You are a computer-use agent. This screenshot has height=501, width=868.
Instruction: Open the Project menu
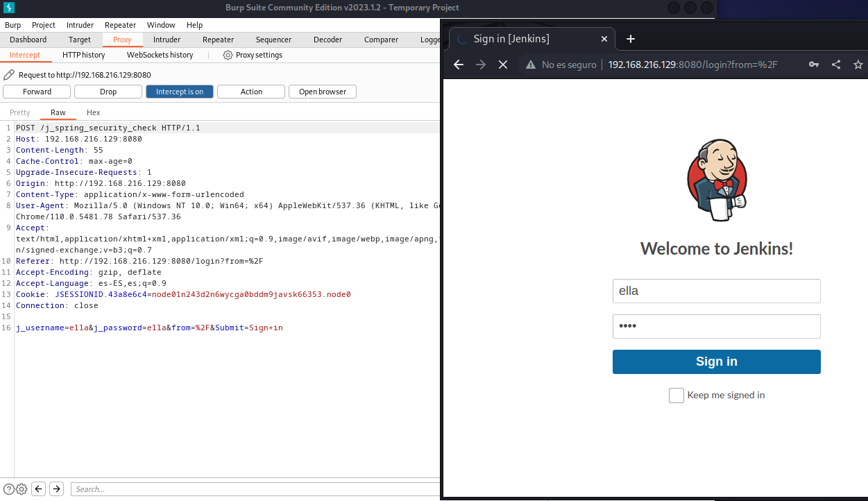click(44, 25)
